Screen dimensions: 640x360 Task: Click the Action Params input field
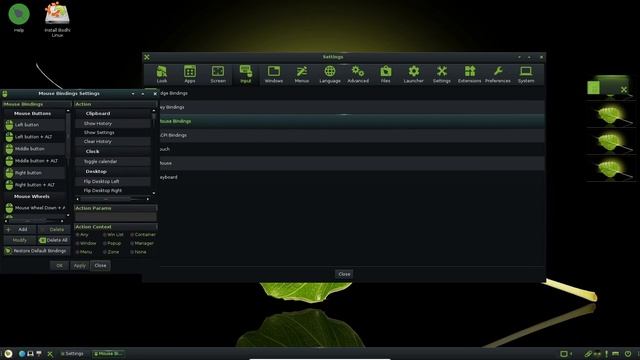click(115, 217)
